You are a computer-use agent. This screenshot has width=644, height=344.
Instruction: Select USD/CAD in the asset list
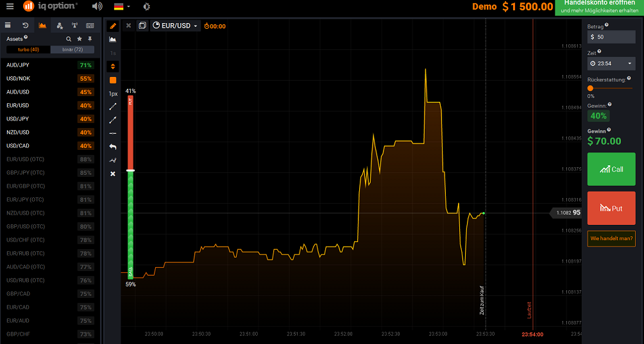tap(50, 146)
